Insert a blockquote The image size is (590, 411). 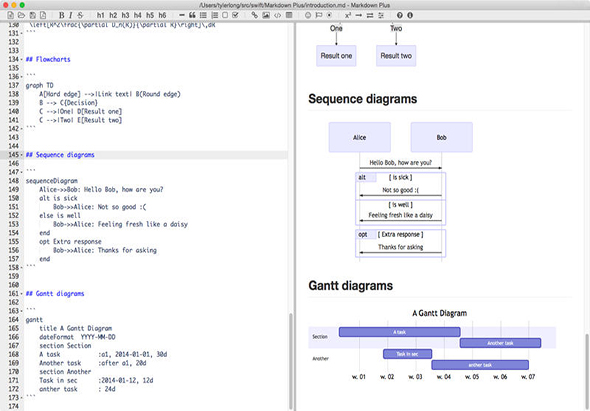point(192,15)
